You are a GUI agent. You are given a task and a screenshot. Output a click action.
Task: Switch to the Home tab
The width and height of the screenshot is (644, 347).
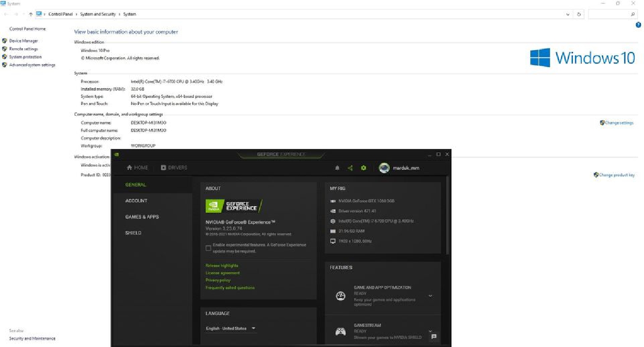click(137, 168)
